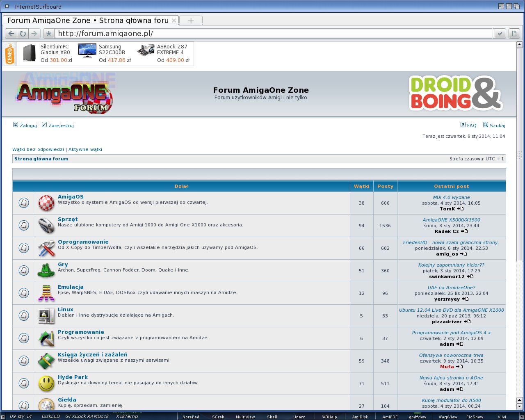Open the Oprogramowanie forum section
Viewport: 525px width, 420px height.
[x=83, y=242]
